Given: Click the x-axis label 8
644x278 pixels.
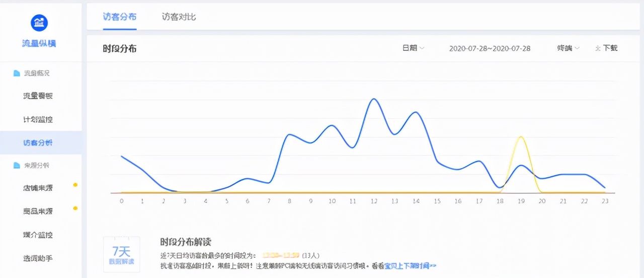Looking at the screenshot, I should click(x=289, y=201).
